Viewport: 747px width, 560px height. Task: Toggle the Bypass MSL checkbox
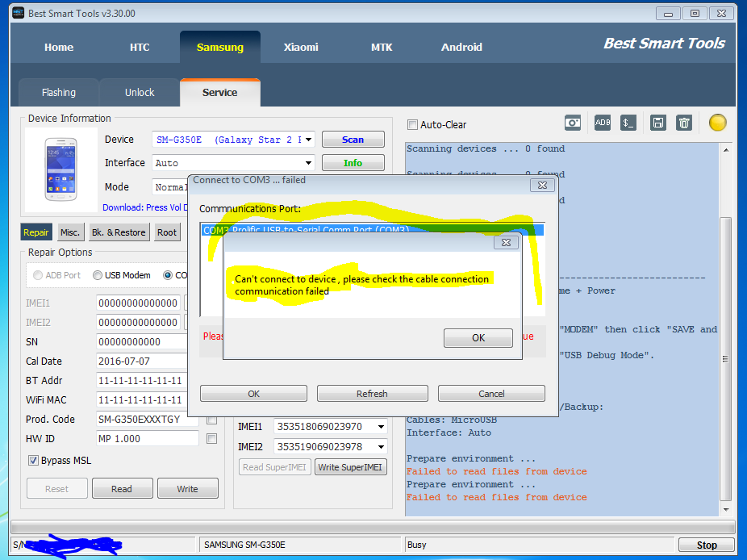point(33,461)
